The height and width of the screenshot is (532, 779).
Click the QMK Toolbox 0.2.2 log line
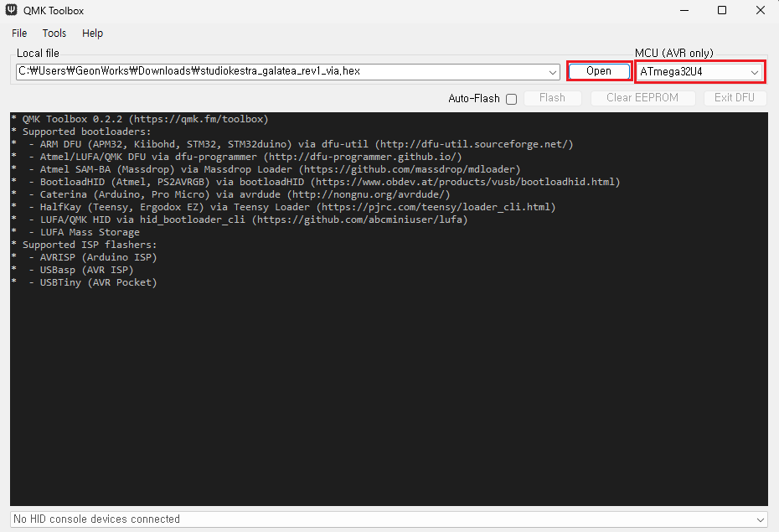(x=140, y=119)
